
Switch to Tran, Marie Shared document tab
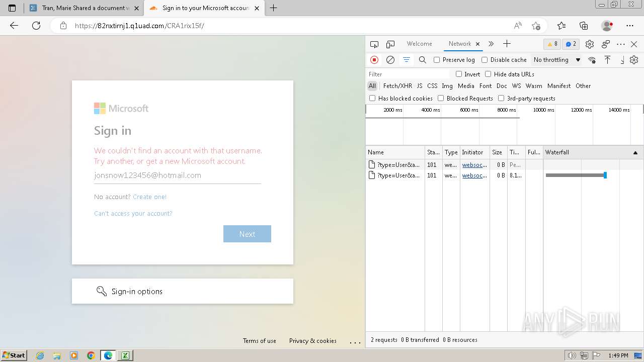pyautogui.click(x=84, y=8)
